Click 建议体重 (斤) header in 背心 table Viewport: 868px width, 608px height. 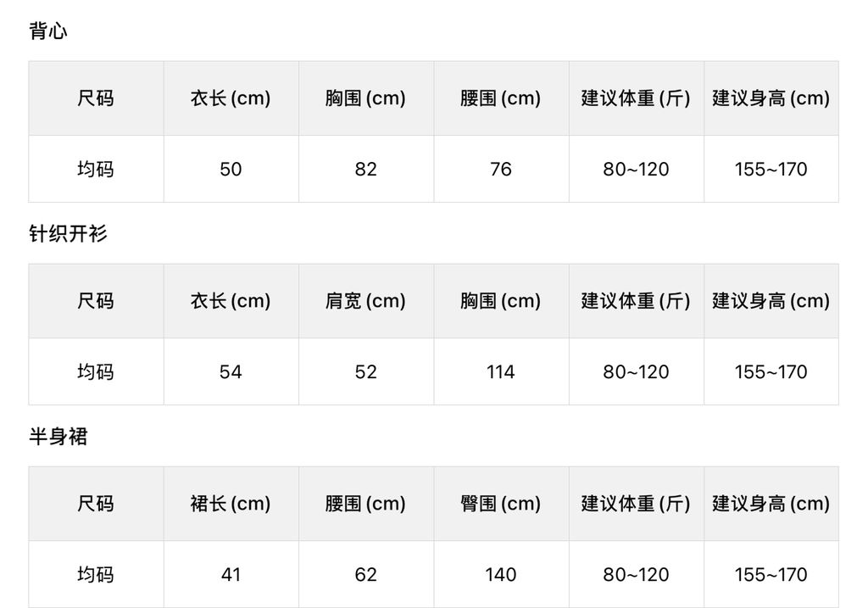[636, 98]
